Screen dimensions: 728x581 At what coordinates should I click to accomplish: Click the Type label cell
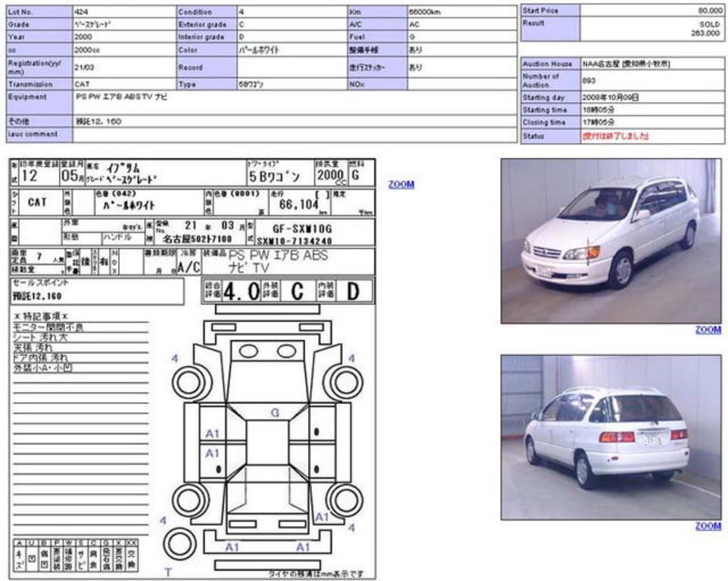[x=207, y=84]
